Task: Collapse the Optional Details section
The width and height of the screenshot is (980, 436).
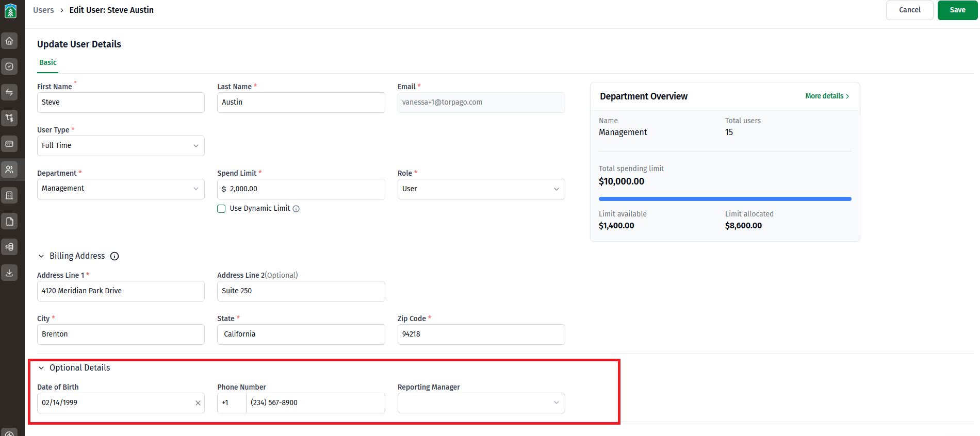Action: (41, 368)
